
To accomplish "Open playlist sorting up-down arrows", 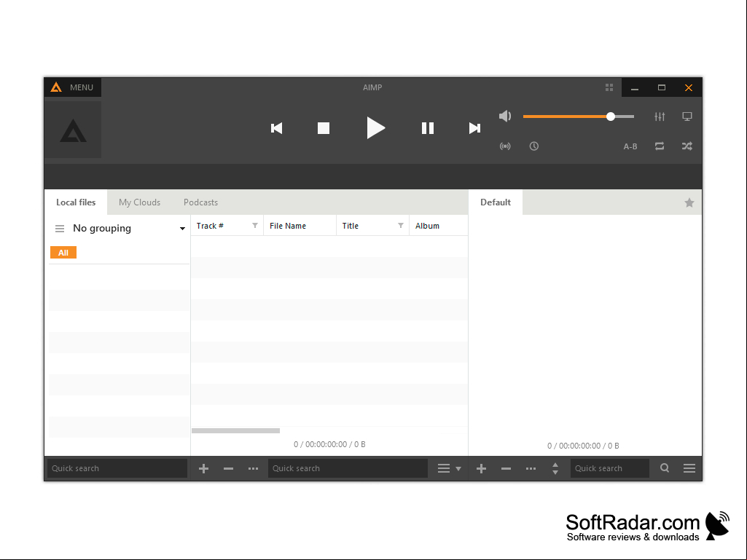I will 555,468.
